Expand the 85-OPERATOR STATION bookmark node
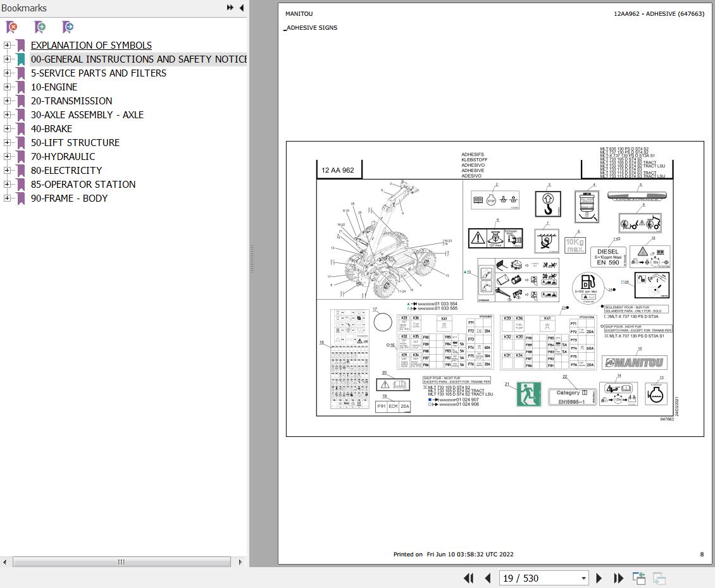This screenshot has width=715, height=588. tap(7, 185)
